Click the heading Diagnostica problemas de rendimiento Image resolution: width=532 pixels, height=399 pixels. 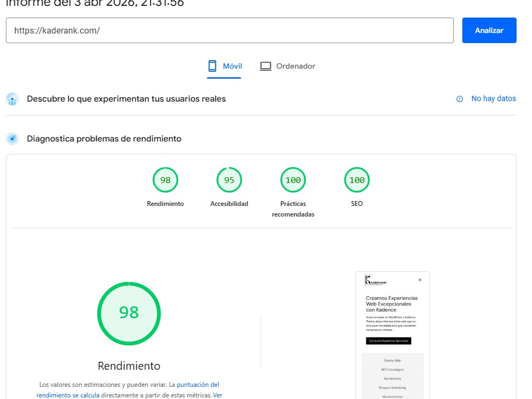pyautogui.click(x=104, y=139)
